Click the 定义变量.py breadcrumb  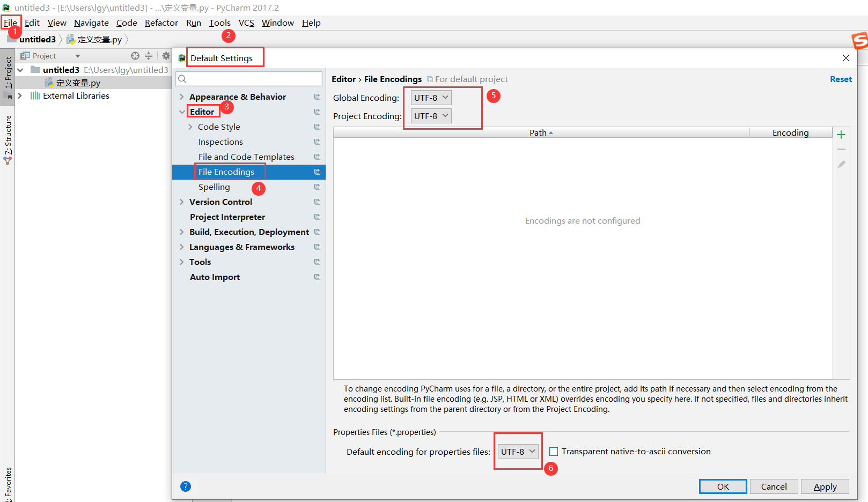(94, 39)
